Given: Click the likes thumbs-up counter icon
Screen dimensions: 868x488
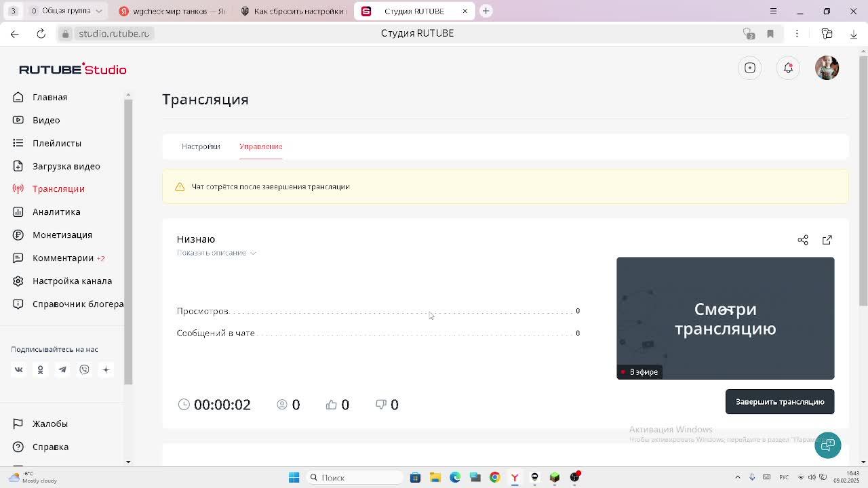Looking at the screenshot, I should click(x=331, y=405).
